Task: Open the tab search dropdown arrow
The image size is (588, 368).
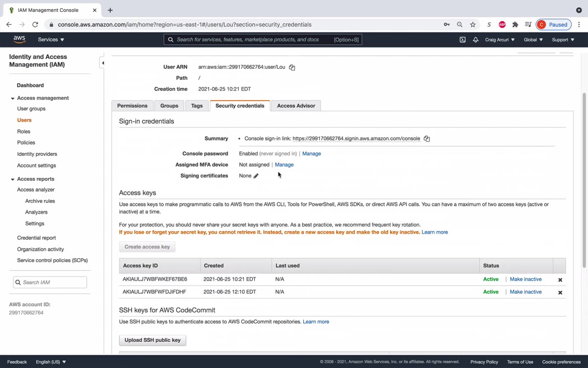Action: pyautogui.click(x=579, y=10)
